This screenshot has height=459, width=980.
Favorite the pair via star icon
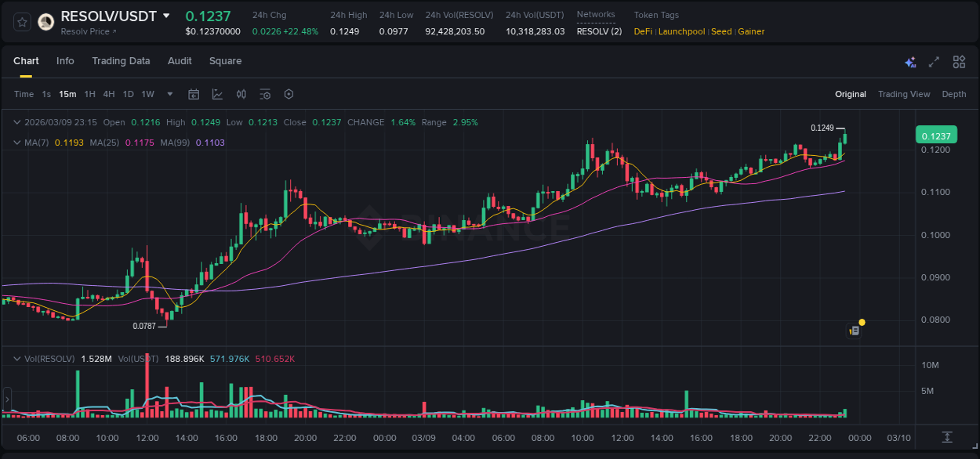(21, 21)
